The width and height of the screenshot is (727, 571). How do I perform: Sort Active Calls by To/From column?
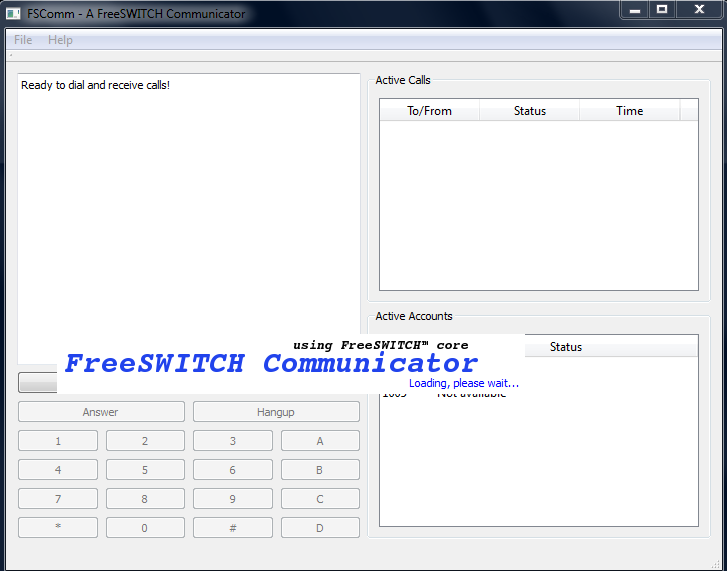[429, 111]
